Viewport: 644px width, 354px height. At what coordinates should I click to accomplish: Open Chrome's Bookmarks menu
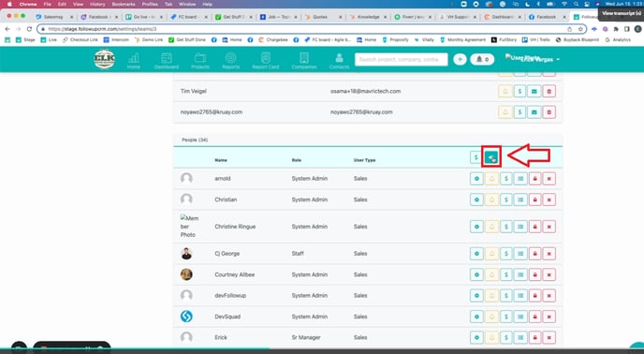124,4
